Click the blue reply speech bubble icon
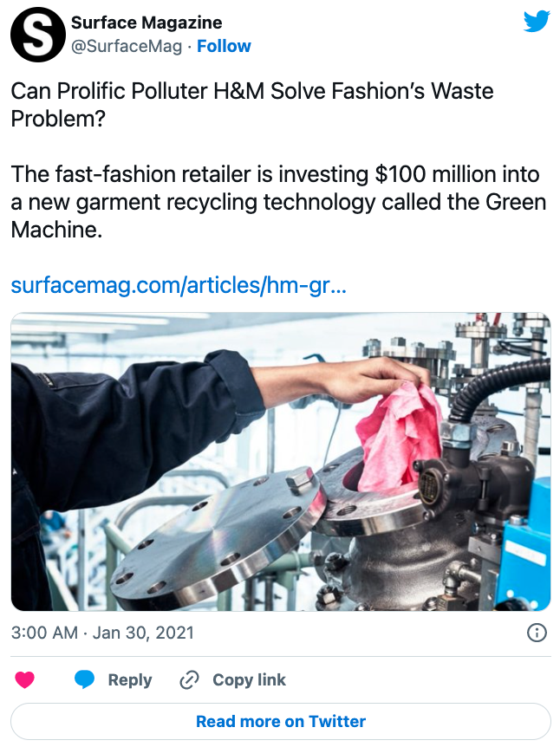560x747 pixels. [x=84, y=679]
